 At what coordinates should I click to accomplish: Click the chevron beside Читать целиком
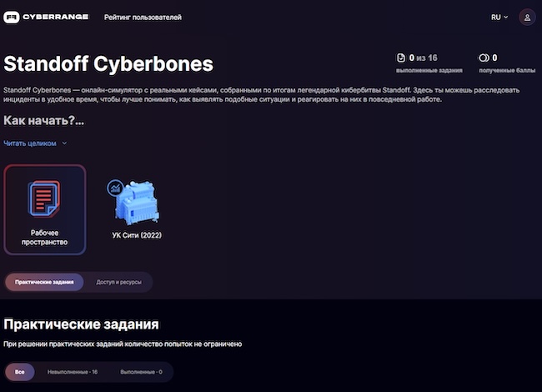click(x=64, y=143)
